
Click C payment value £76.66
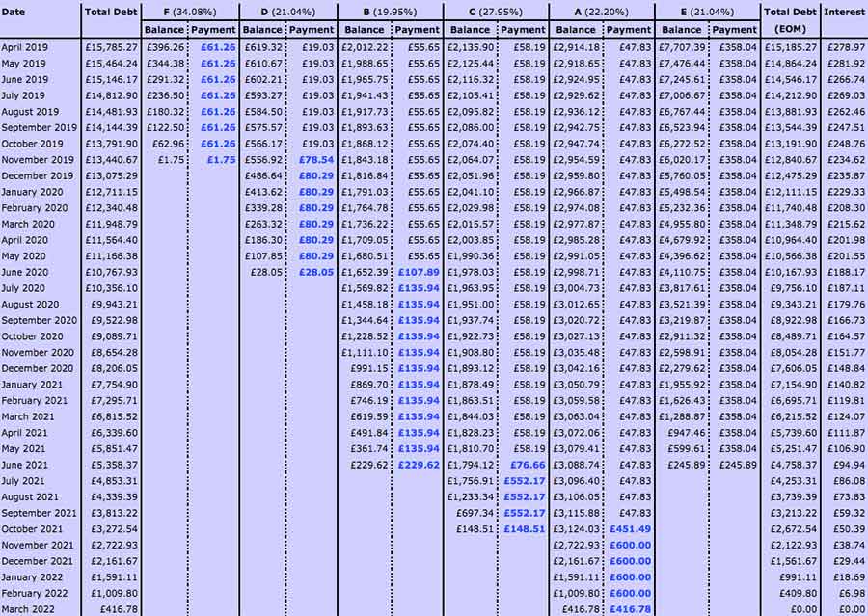coord(529,465)
